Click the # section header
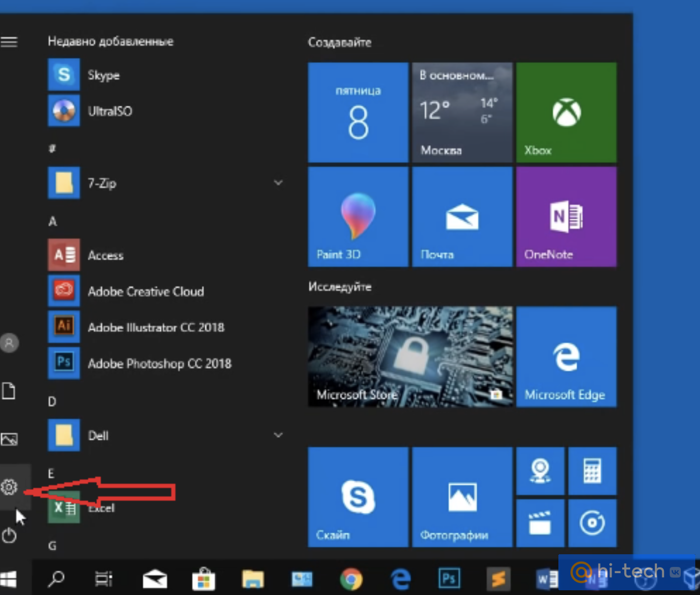 (x=52, y=148)
